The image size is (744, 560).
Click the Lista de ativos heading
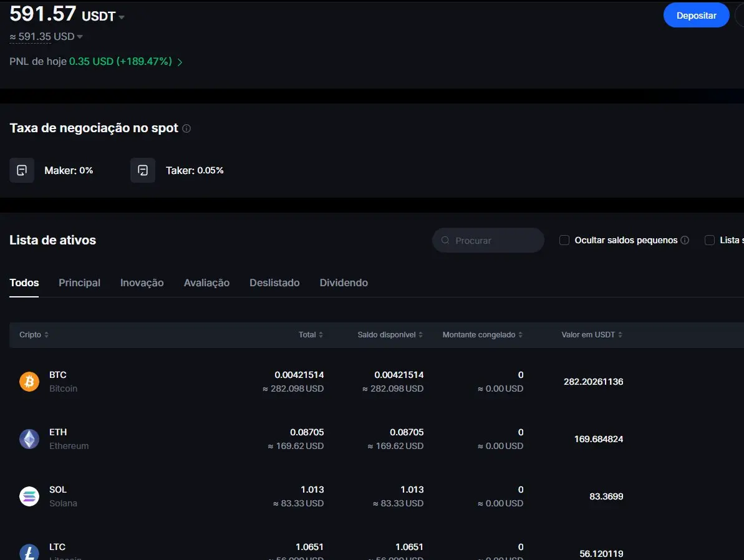[52, 240]
